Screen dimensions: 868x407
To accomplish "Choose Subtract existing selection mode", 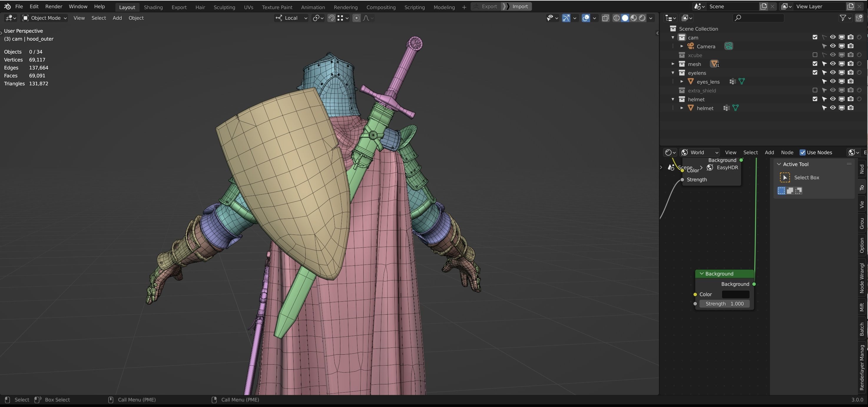I will point(798,191).
